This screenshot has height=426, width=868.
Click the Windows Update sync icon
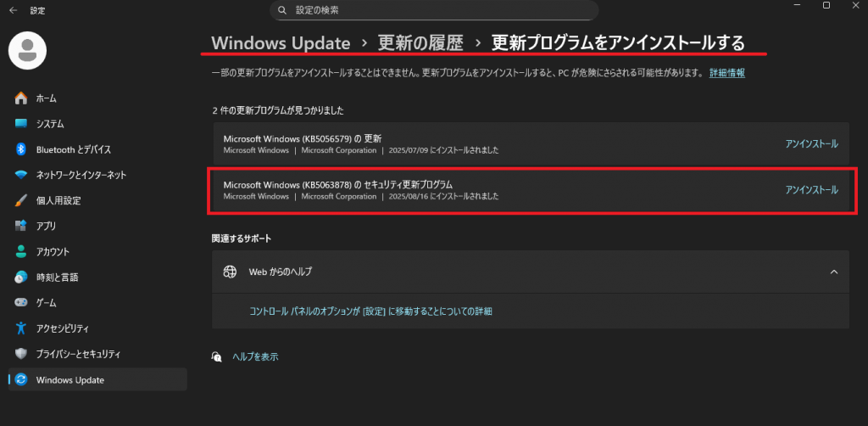point(21,380)
